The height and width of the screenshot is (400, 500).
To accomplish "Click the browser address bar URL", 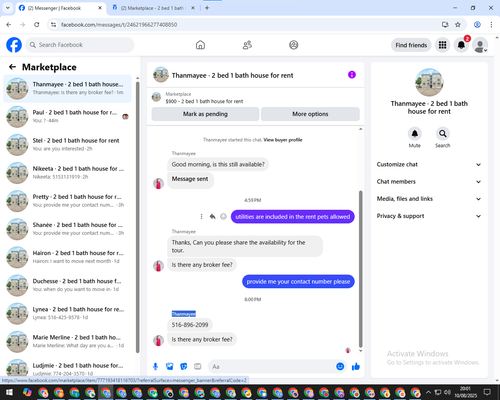I will pyautogui.click(x=119, y=25).
